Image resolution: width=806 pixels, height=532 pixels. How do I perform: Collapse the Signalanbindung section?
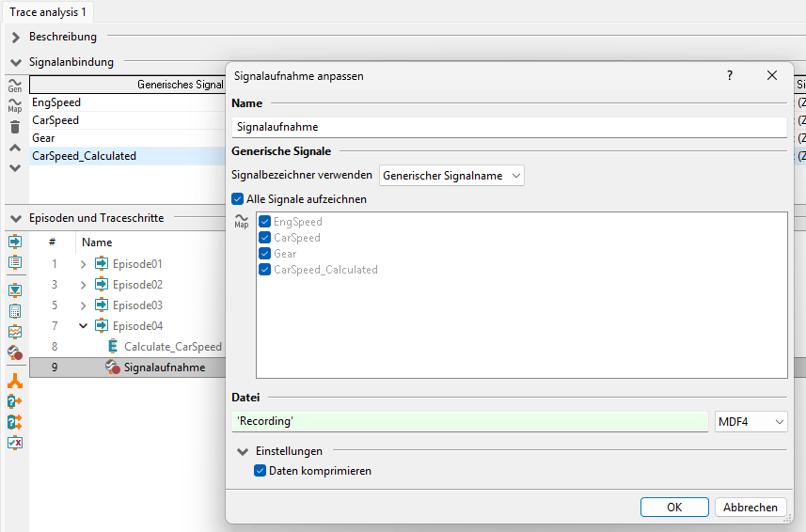16,63
